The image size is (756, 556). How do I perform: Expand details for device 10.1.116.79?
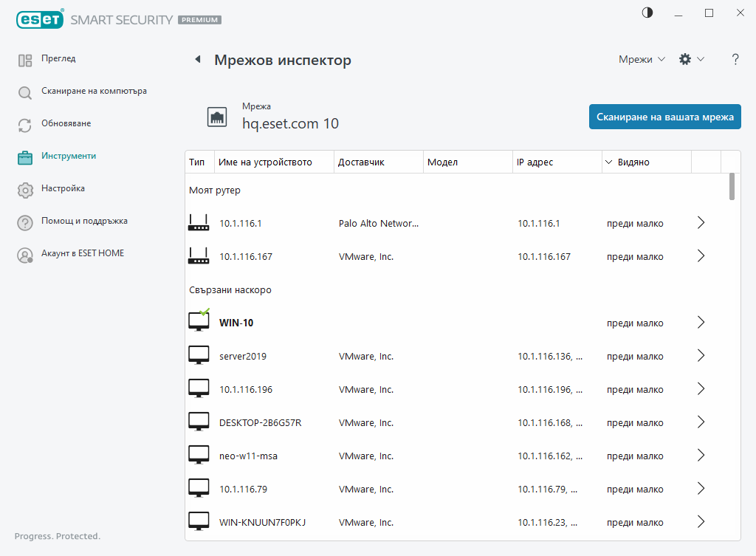click(701, 489)
